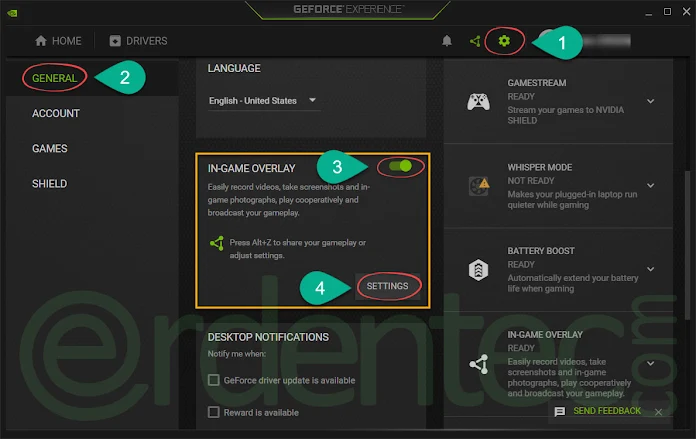This screenshot has height=439, width=696.
Task: Open In-Game Overlay Settings button
Action: pos(388,286)
